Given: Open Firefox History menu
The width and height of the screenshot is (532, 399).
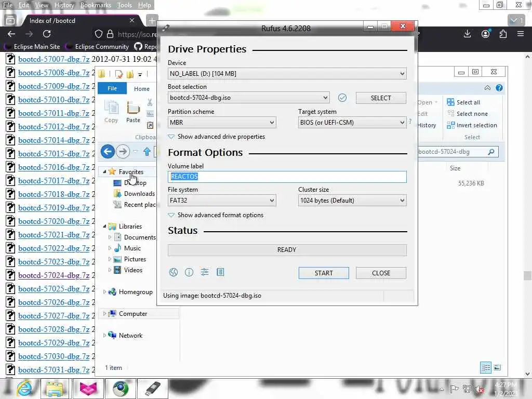Looking at the screenshot, I should tap(64, 5).
